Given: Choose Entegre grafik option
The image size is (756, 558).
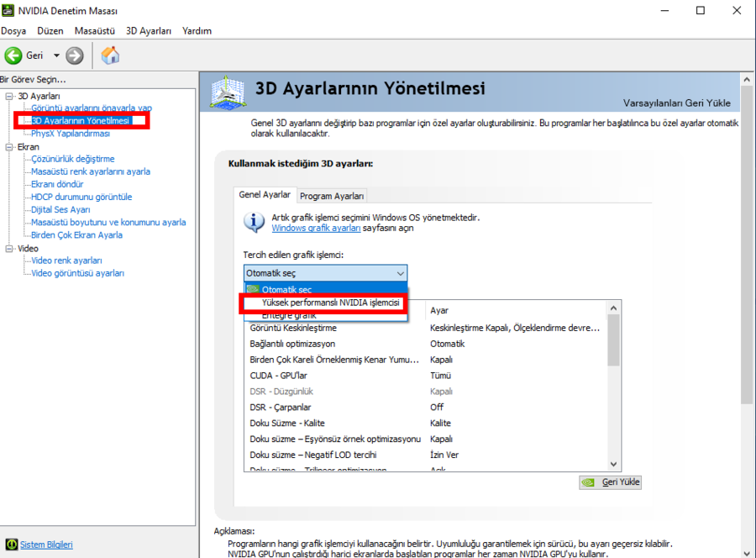Looking at the screenshot, I should [x=325, y=315].
